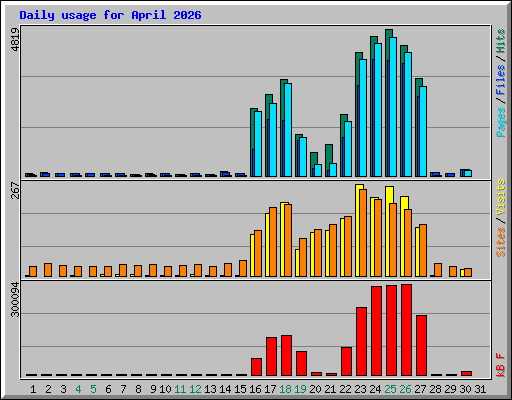Click day 16 on the x-axis
The image size is (512, 400).
[x=255, y=389]
